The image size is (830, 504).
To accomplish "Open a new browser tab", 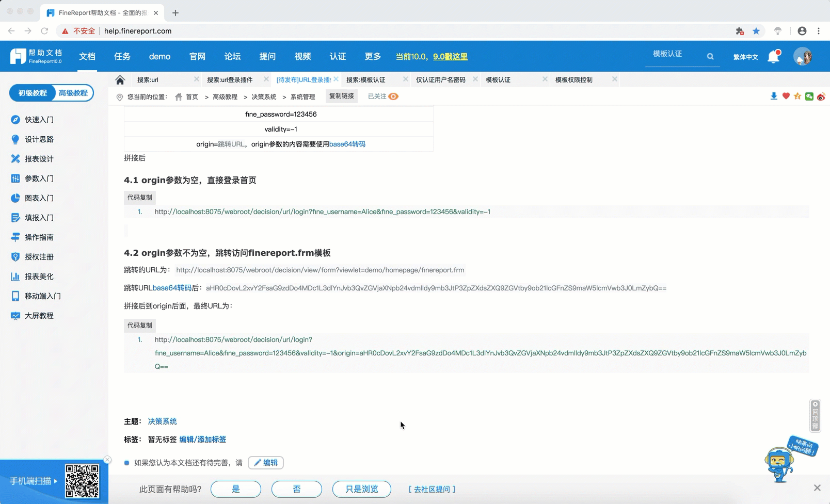I will coord(175,13).
